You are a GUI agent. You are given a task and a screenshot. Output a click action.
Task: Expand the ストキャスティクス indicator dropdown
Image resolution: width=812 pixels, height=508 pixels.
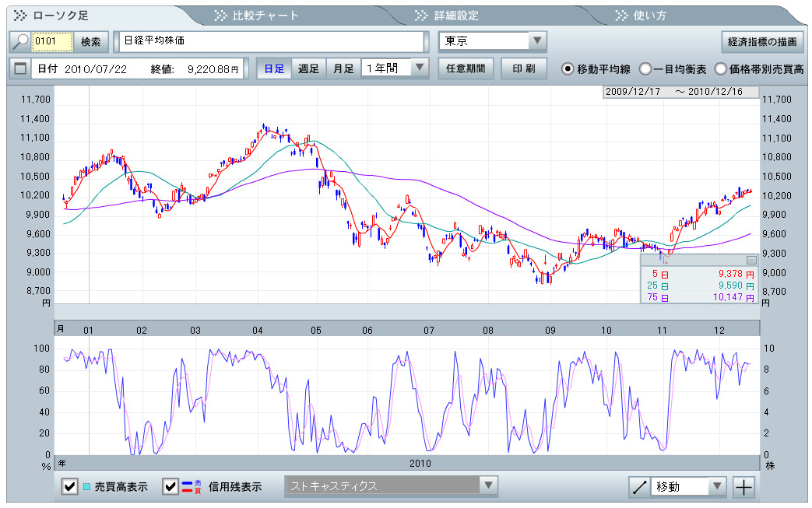pyautogui.click(x=487, y=486)
